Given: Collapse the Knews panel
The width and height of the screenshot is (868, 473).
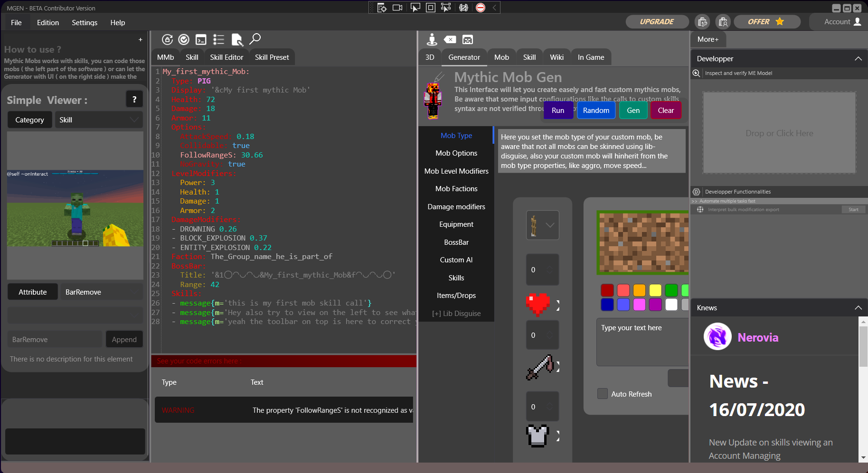Looking at the screenshot, I should (x=858, y=308).
